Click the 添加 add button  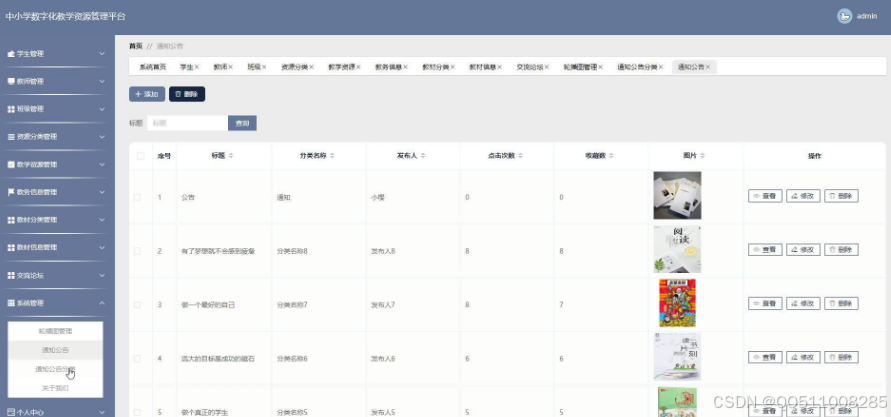(147, 94)
